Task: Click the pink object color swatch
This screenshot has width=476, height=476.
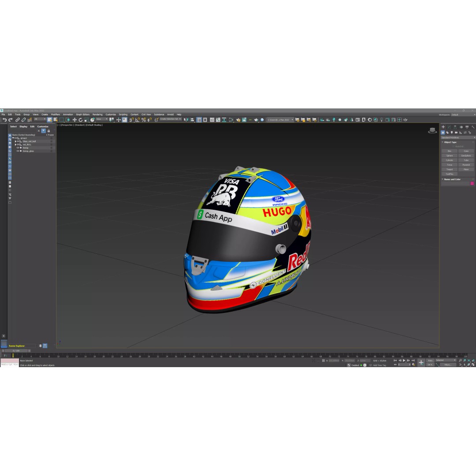Action: [472, 183]
